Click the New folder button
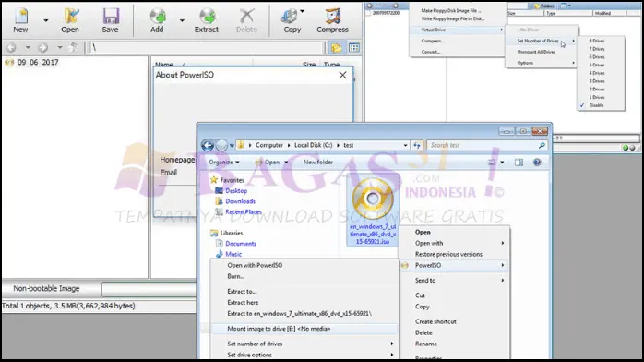 click(318, 163)
